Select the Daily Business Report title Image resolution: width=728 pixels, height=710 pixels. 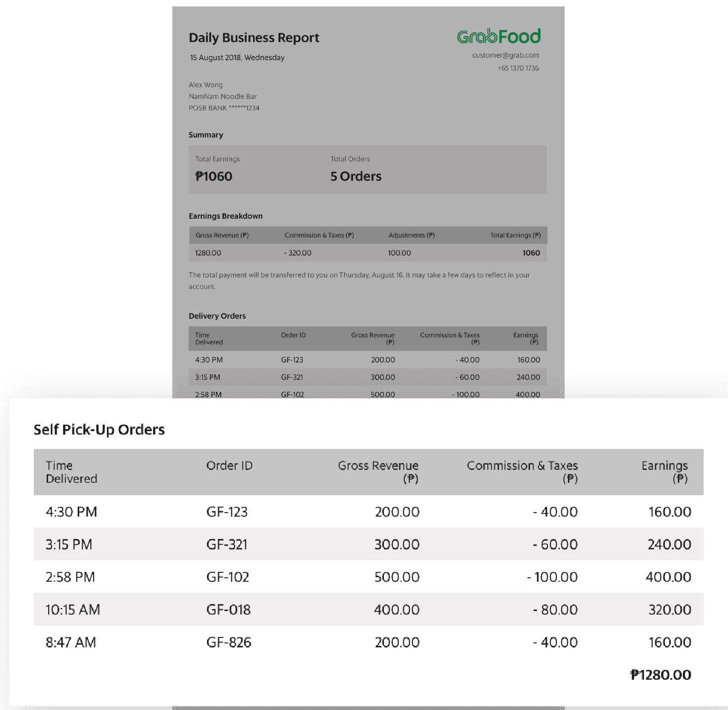(254, 38)
